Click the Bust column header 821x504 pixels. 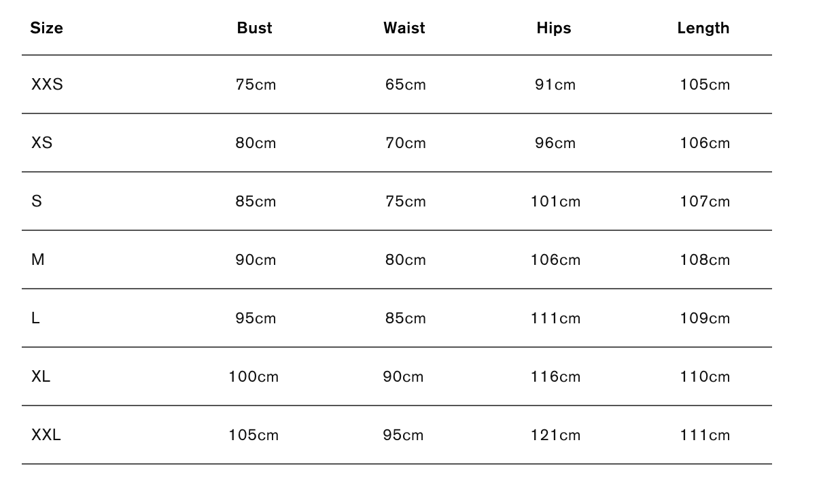click(x=255, y=28)
